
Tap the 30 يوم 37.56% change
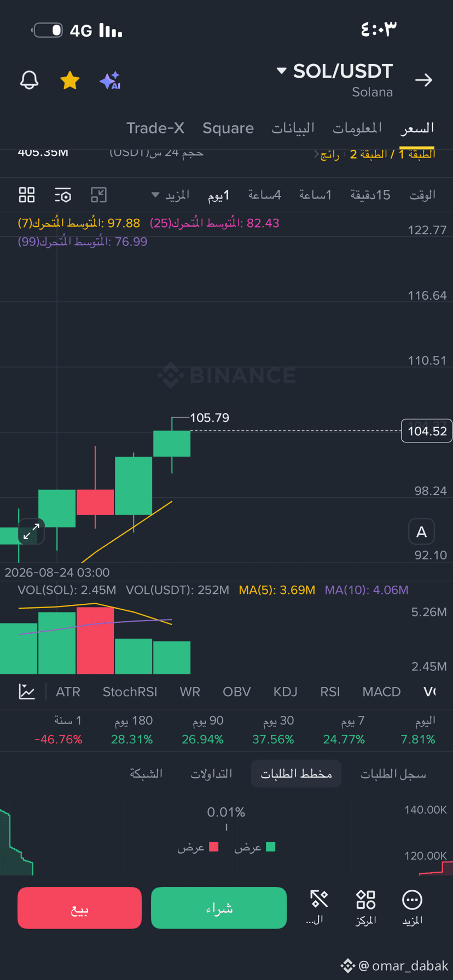tap(273, 730)
